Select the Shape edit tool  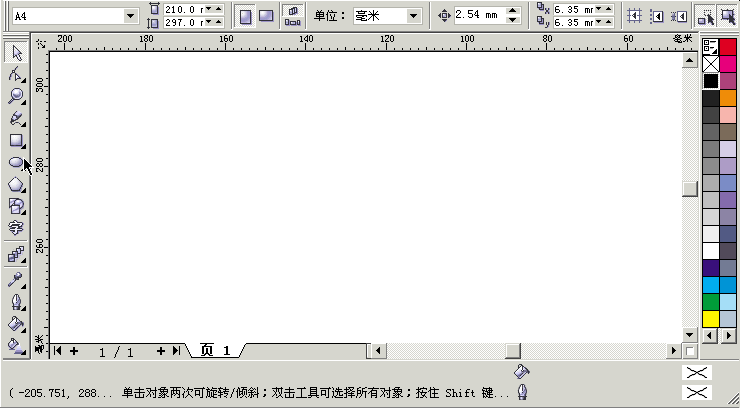pyautogui.click(x=16, y=75)
